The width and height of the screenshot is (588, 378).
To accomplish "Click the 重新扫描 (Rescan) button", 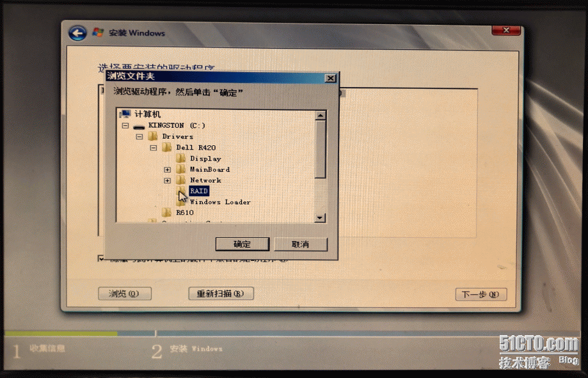I will click(x=221, y=294).
